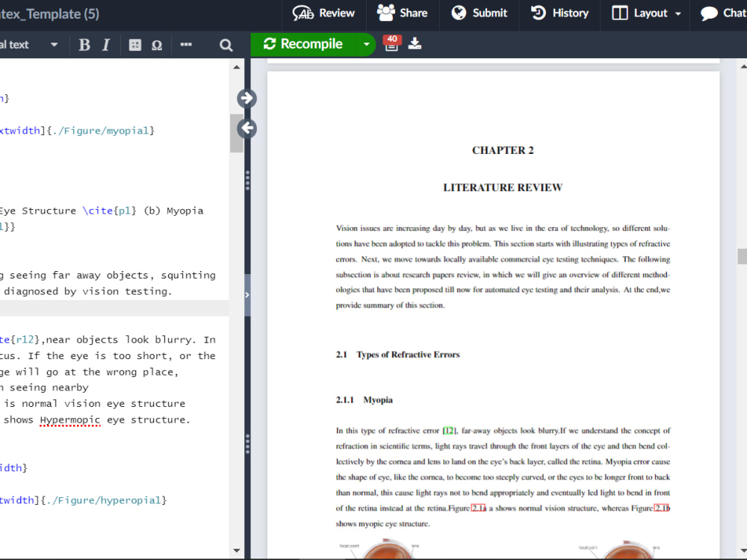The height and width of the screenshot is (560, 747).
Task: Open the Layout dropdown
Action: tap(644, 13)
